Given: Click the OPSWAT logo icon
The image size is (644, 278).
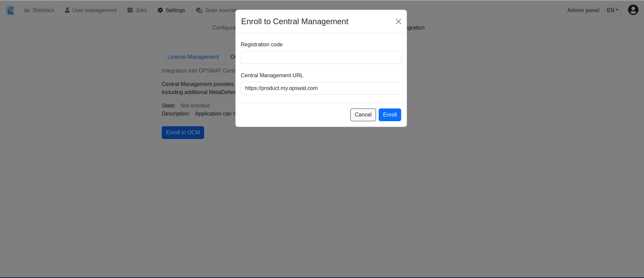Looking at the screenshot, I should tap(10, 10).
